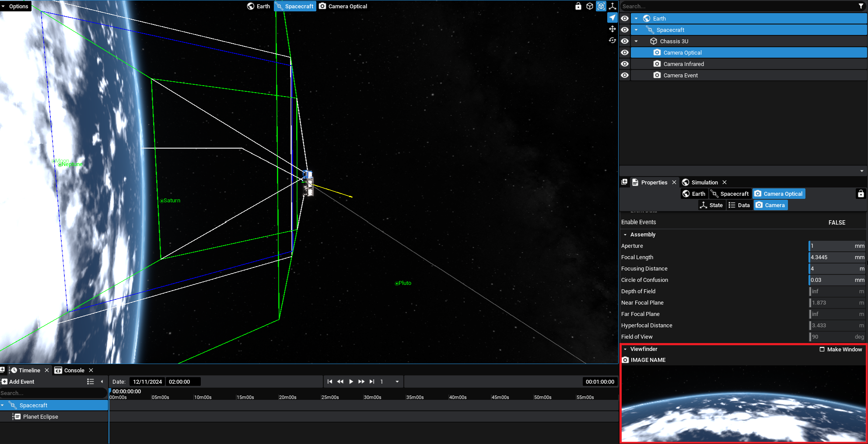The height and width of the screenshot is (444, 868).
Task: Collapse the Assembly section
Action: [625, 235]
